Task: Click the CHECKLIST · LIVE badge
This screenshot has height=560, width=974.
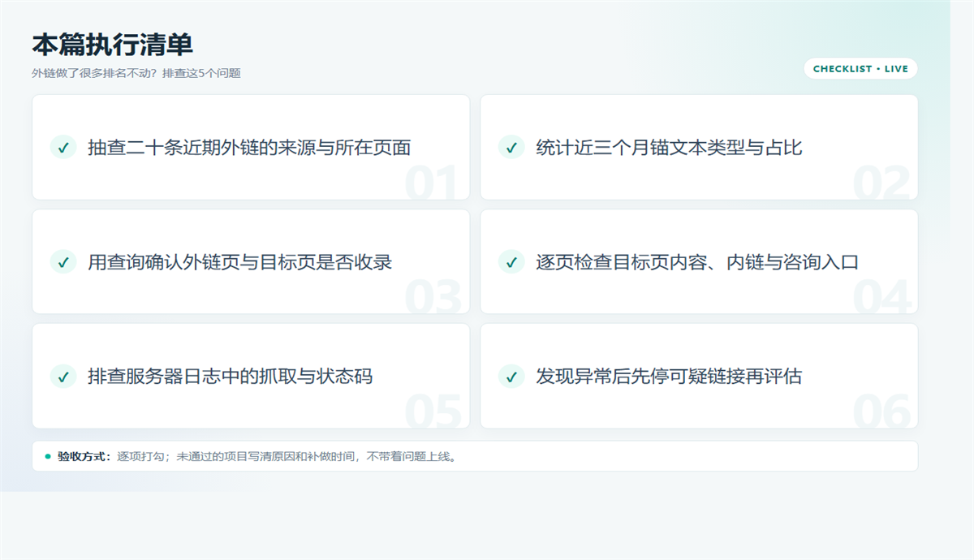Action: click(860, 69)
